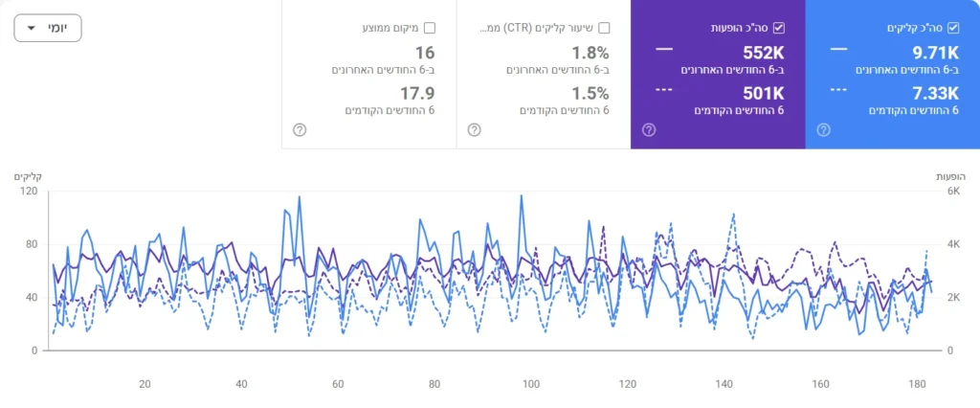The width and height of the screenshot is (980, 408).
Task: Uncheck the סה"כ הופעות checkbox
Action: 779,28
